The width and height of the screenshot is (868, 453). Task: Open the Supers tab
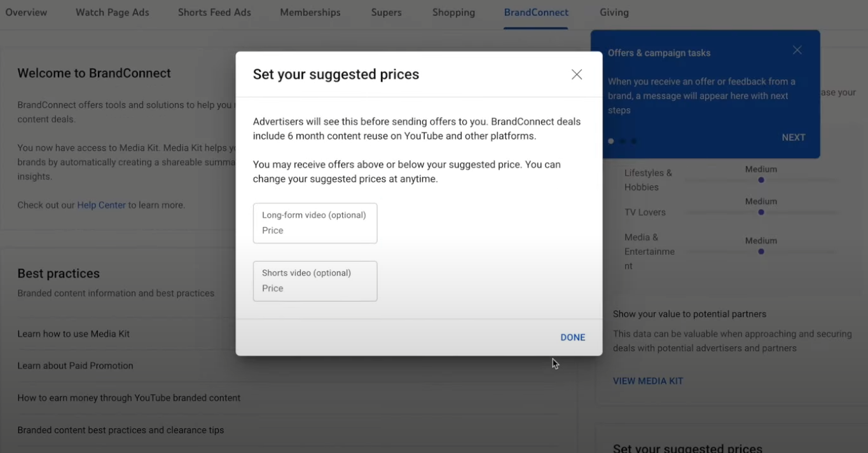click(386, 12)
